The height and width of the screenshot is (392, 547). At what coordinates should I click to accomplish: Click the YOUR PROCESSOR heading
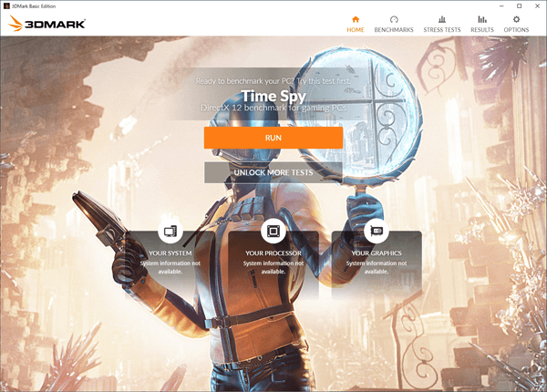[273, 253]
